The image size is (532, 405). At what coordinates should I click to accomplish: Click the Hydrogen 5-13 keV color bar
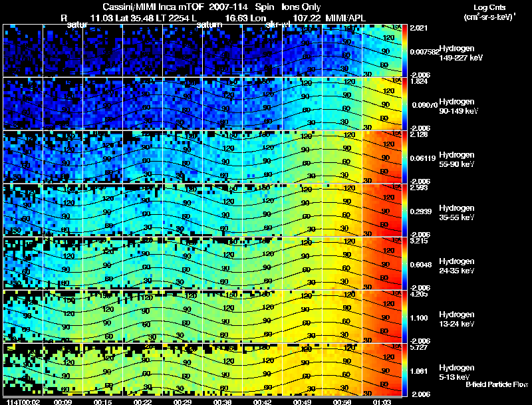click(404, 370)
